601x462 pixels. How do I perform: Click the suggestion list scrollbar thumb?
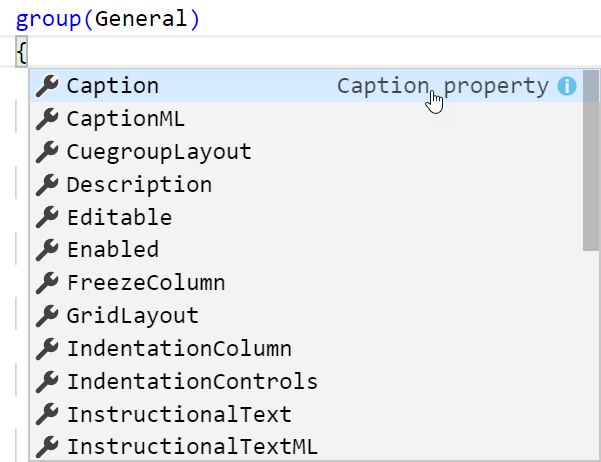[591, 160]
